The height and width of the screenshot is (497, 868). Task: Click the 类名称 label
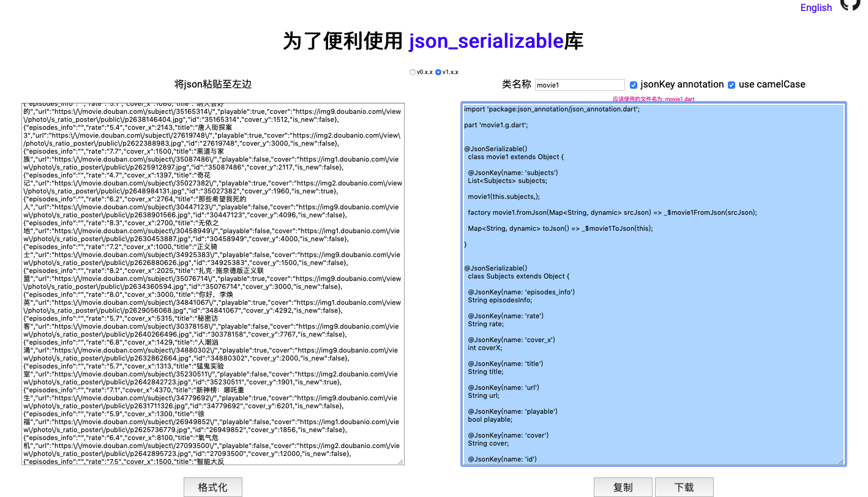coord(517,84)
